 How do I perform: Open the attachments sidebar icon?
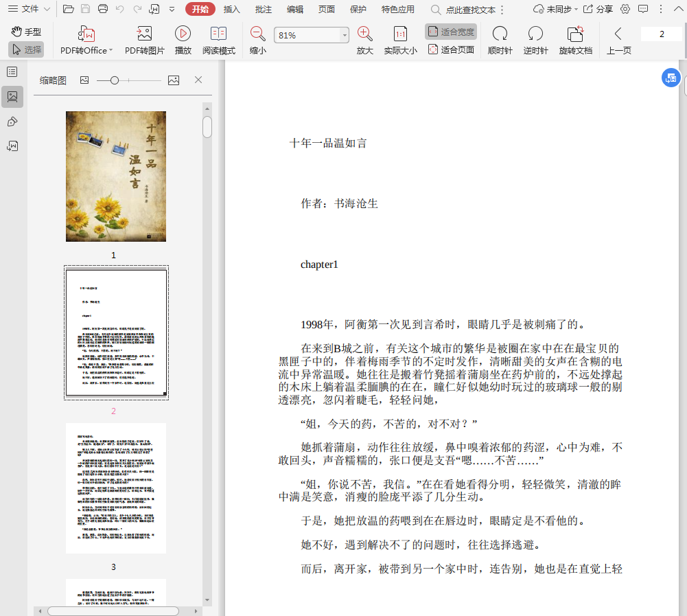pos(12,146)
